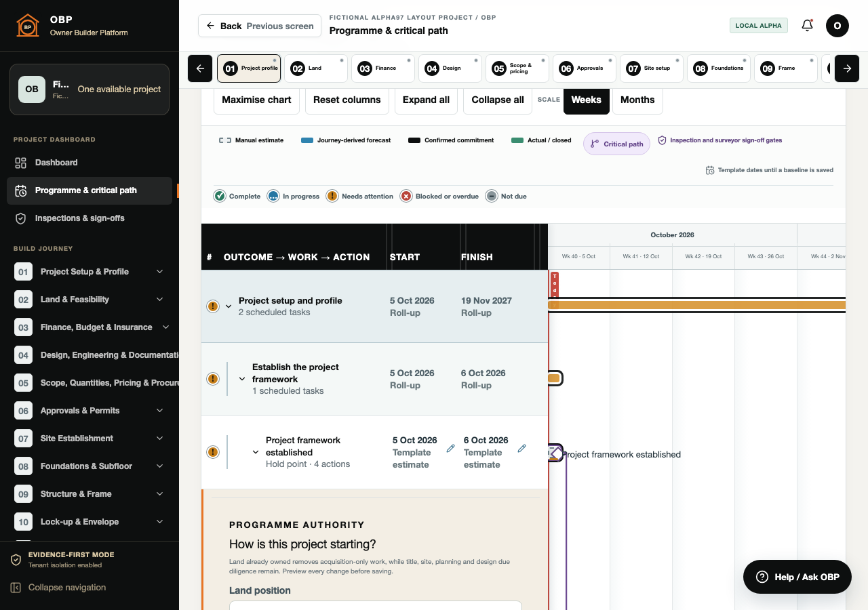868x610 pixels.
Task: Click the Establish project framework Gantt bar
Action: [555, 378]
